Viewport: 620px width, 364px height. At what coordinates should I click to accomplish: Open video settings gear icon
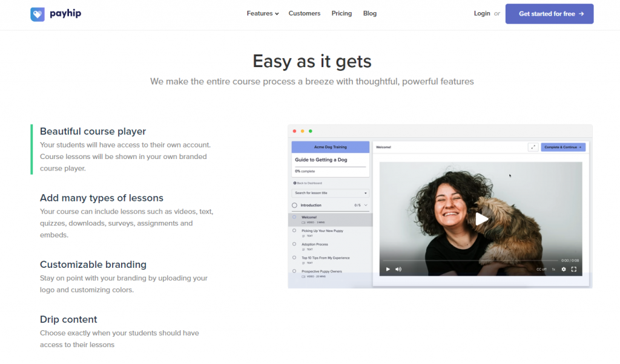click(564, 269)
